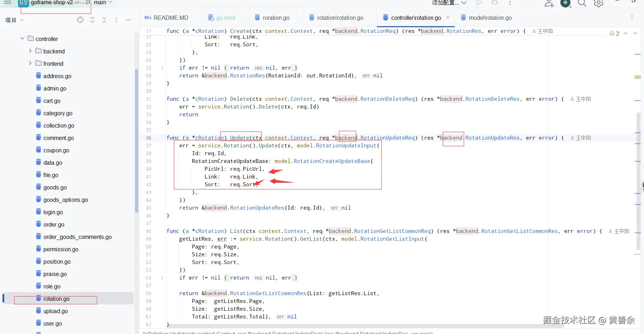Open Search Everywhere magnifier
Screen dimensions: 644x334
click(582, 3)
